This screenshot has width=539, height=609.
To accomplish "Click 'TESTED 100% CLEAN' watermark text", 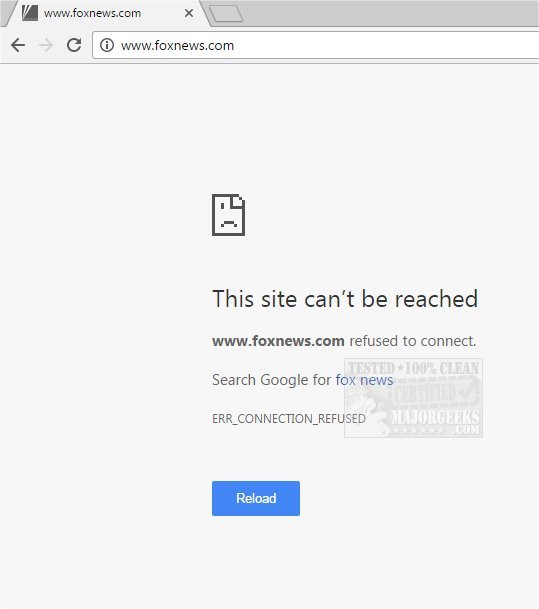I will 413,368.
